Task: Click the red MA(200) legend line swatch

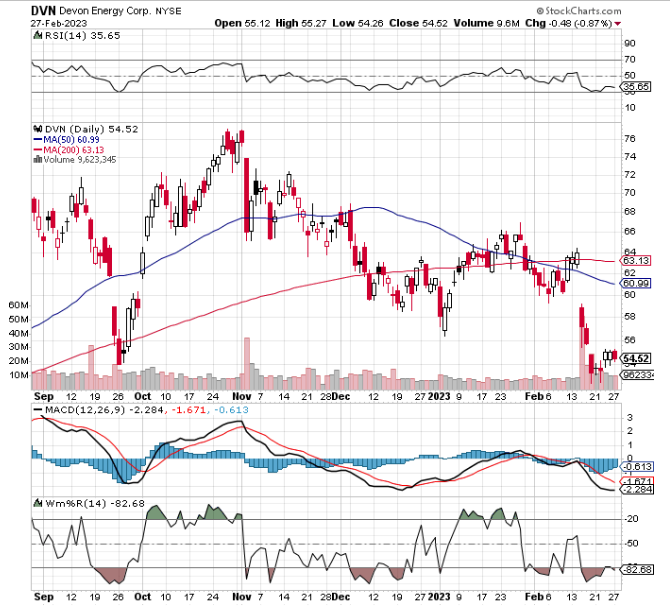Action: click(38, 150)
